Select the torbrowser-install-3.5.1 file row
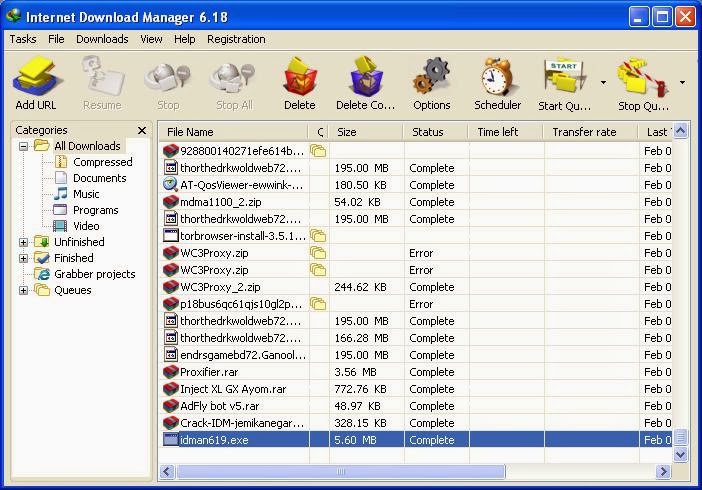This screenshot has height=490, width=702. pyautogui.click(x=416, y=236)
